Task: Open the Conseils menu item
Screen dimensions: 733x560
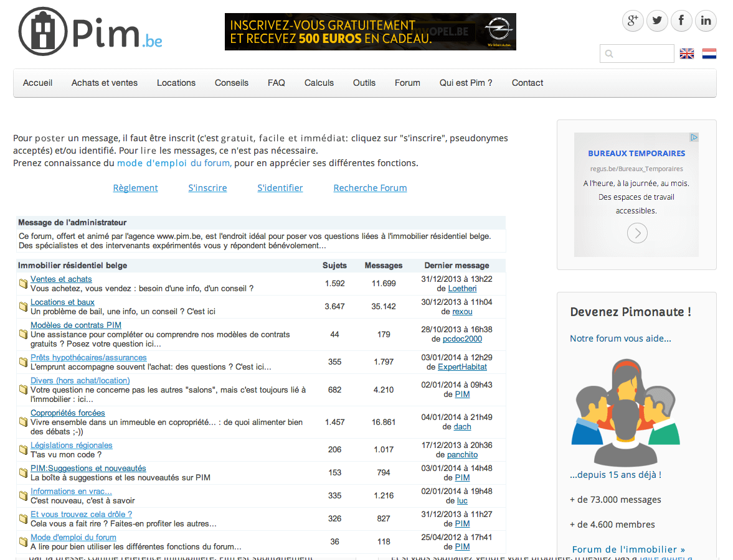Action: pyautogui.click(x=232, y=83)
